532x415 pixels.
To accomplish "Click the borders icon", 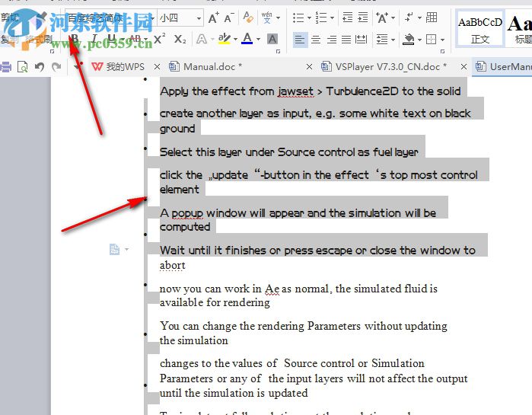I will tap(432, 40).
